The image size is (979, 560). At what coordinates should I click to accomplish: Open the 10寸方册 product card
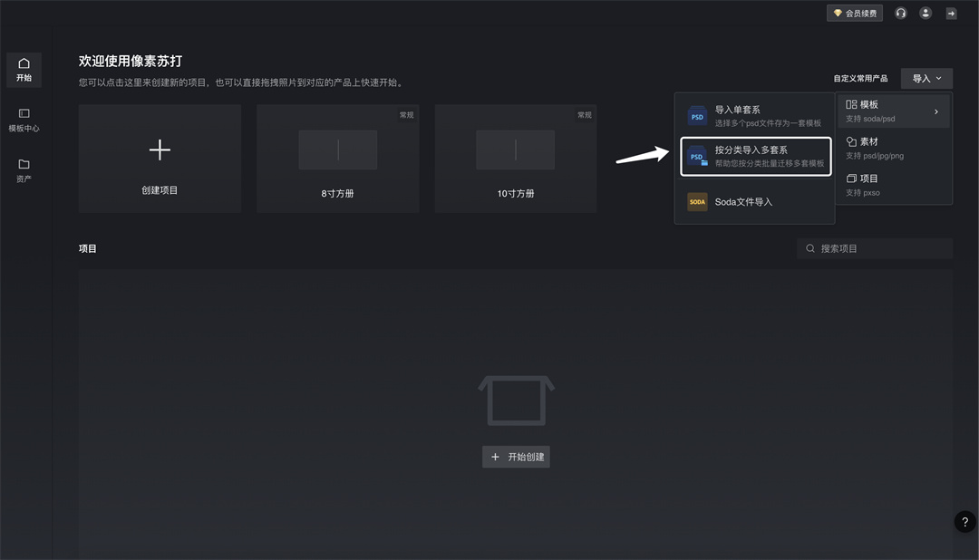click(x=516, y=159)
